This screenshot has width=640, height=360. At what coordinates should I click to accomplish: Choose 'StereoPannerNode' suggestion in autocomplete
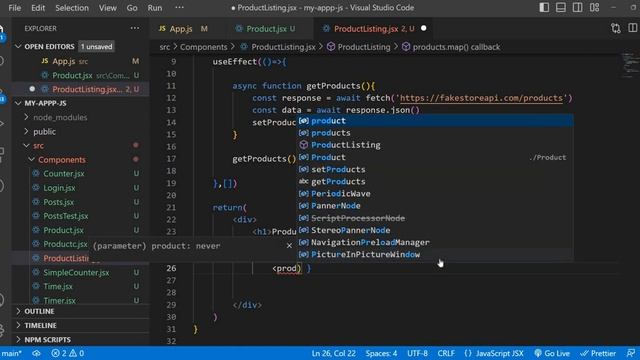(435, 230)
